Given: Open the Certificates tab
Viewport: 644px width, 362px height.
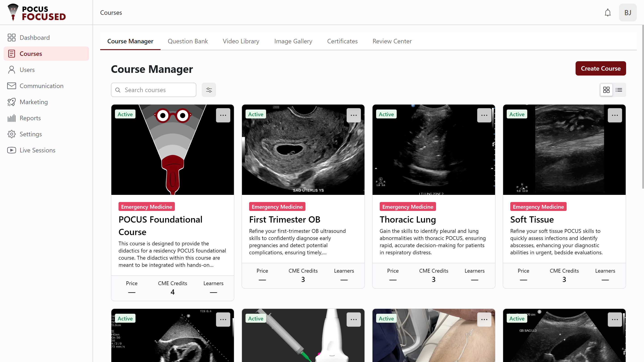Looking at the screenshot, I should click(342, 41).
